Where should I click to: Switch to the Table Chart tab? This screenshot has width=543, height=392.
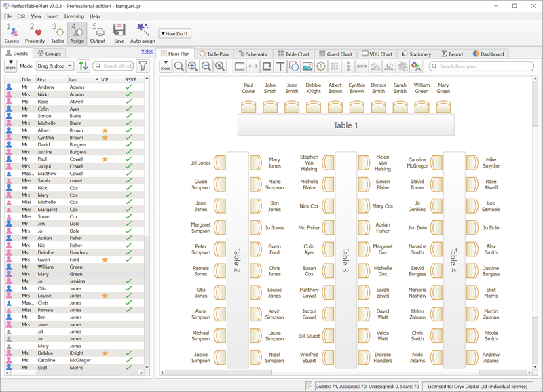coord(293,54)
